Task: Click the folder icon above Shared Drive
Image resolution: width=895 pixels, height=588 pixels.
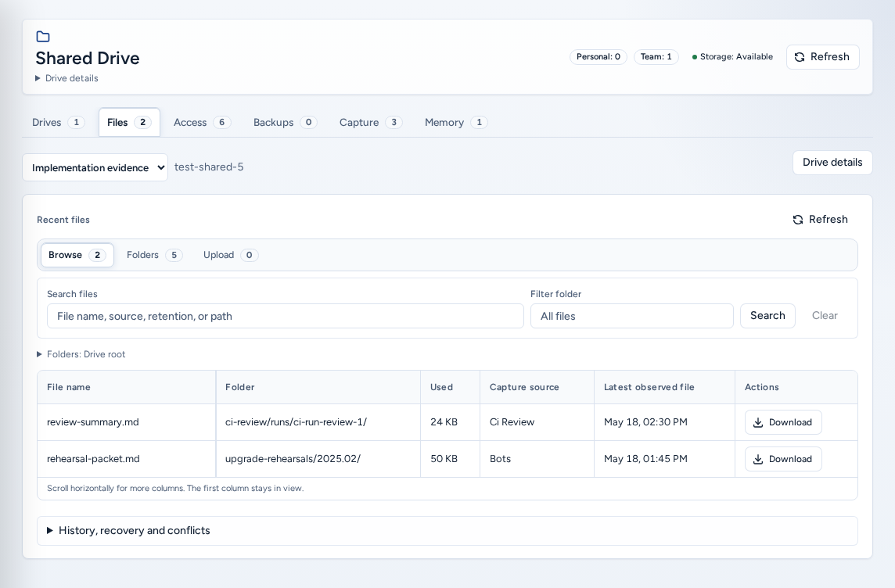Action: point(43,37)
